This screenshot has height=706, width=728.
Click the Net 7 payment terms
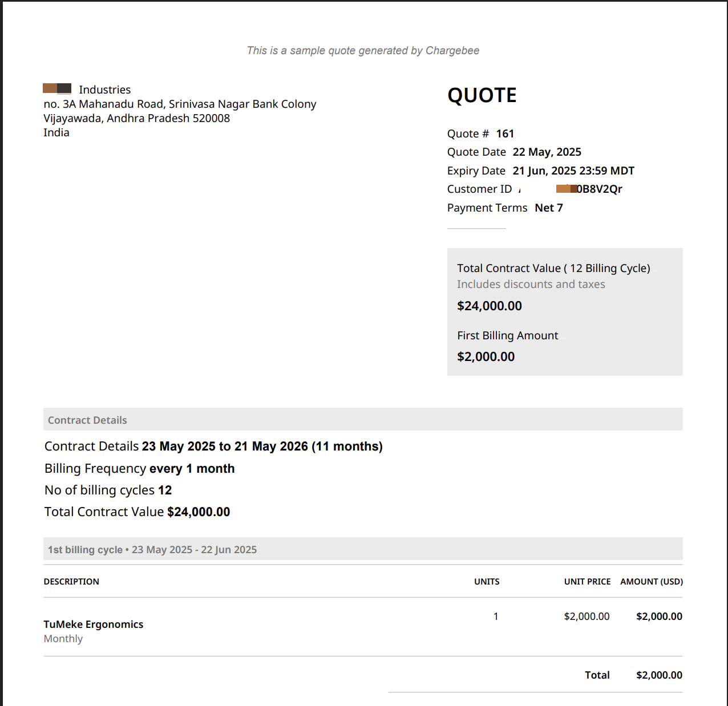(548, 208)
